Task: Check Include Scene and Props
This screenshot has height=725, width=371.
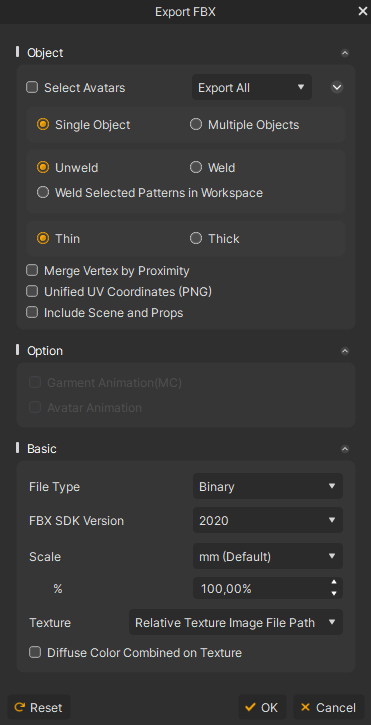Action: coord(32,313)
